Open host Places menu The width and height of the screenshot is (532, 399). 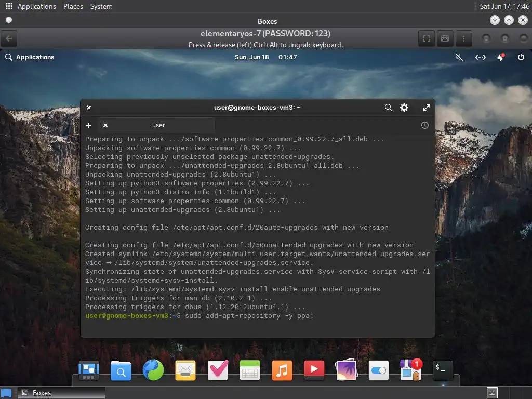point(73,6)
